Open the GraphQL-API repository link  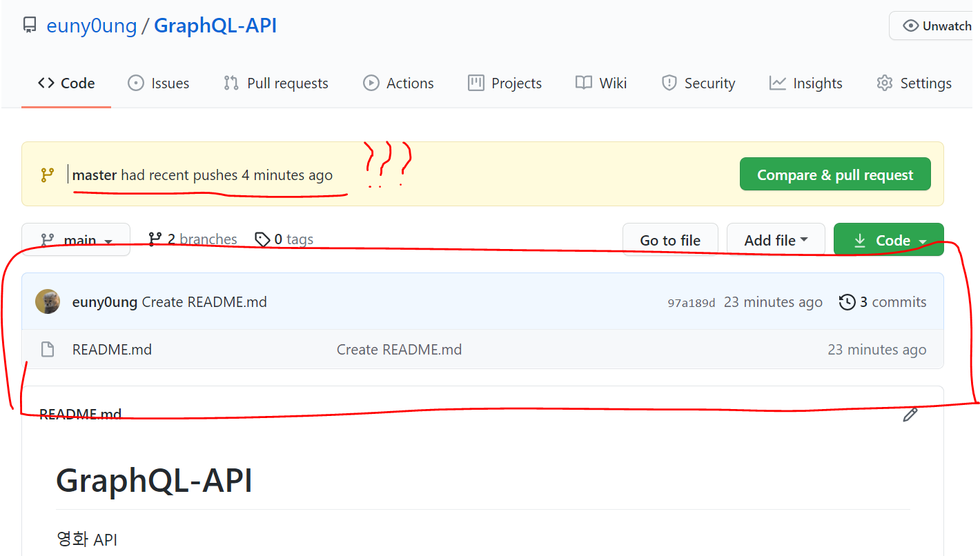pos(215,26)
